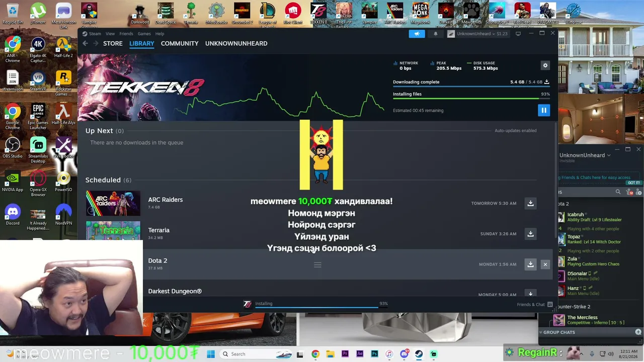Go back in Steam navigation
The height and width of the screenshot is (362, 644).
click(x=85, y=43)
